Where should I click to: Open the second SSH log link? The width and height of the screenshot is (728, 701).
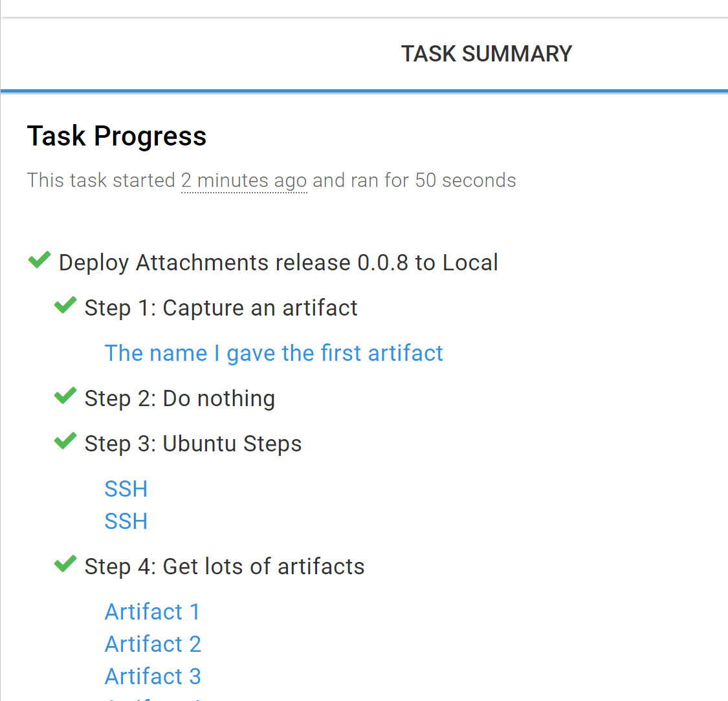point(126,521)
